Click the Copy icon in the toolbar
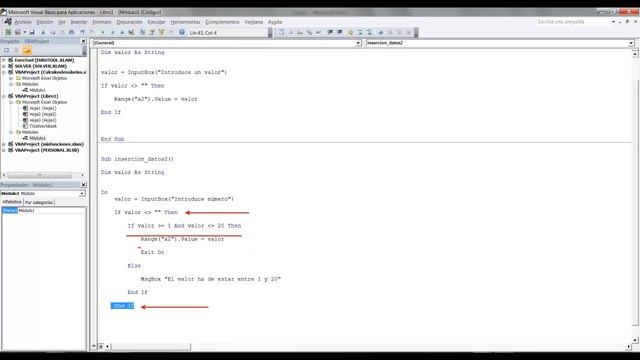 [x=52, y=32]
